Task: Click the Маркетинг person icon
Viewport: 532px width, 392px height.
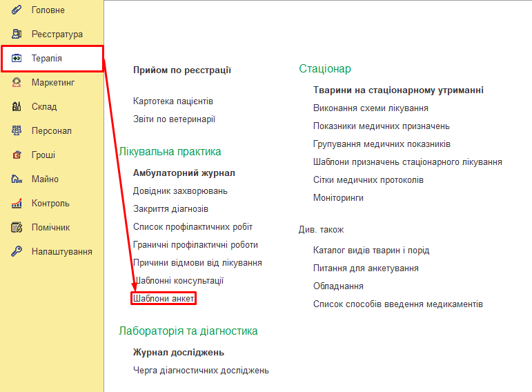Action: (x=17, y=83)
